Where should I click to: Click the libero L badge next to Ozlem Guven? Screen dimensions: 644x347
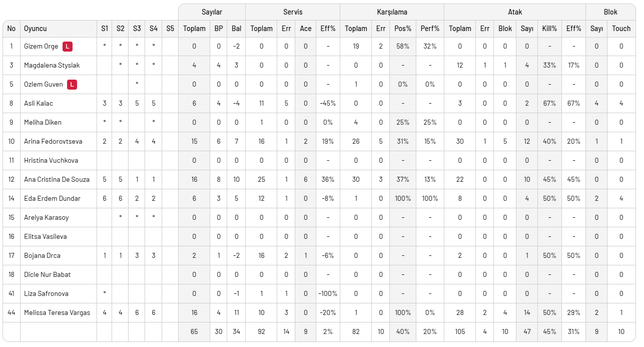point(72,85)
